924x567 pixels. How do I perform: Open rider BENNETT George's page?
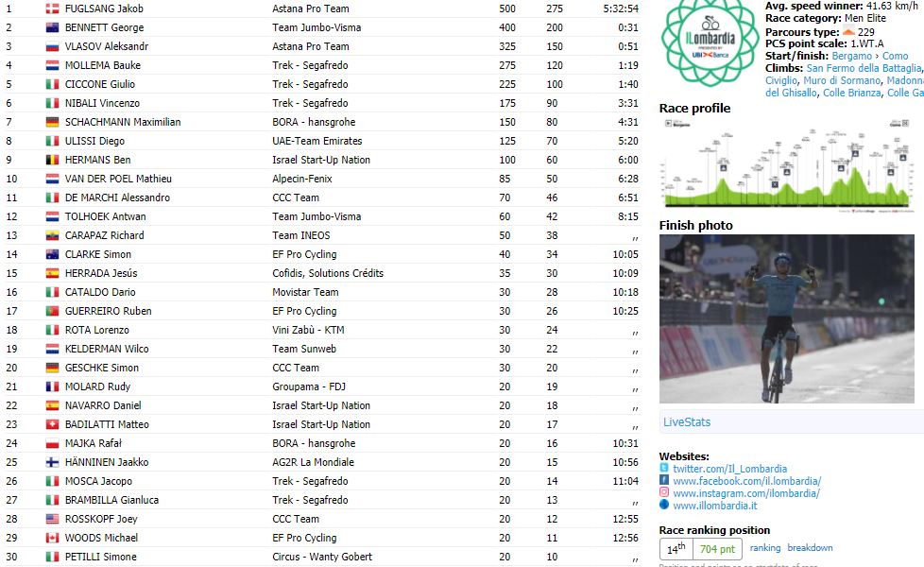[x=104, y=27]
